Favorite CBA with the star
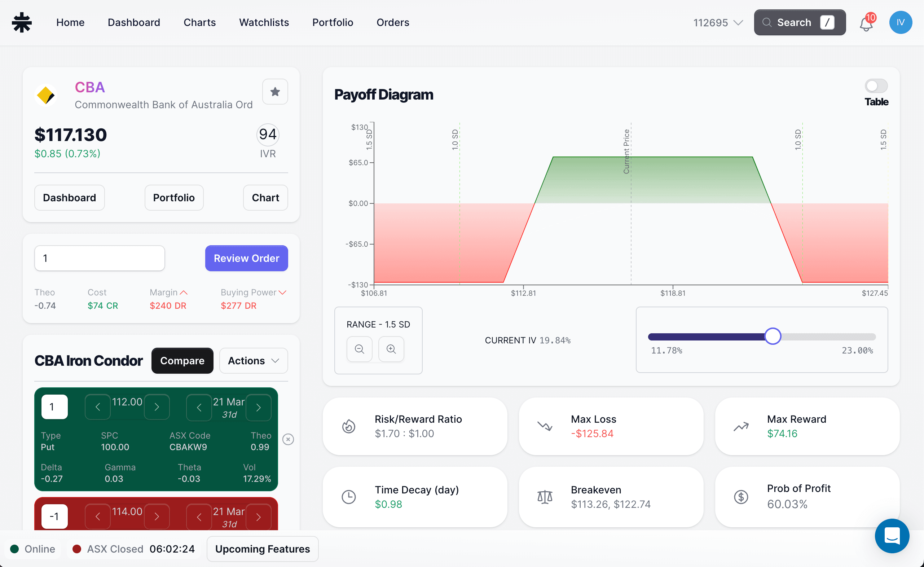 275,92
